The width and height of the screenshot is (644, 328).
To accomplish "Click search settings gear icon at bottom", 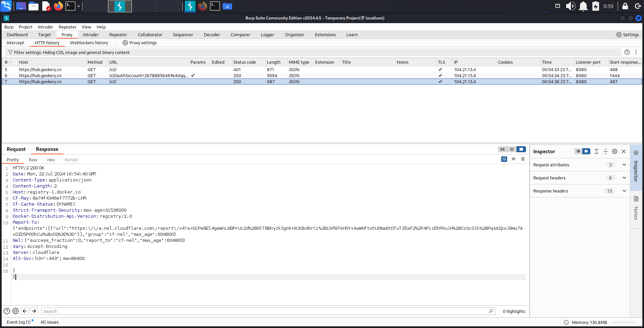I will pyautogui.click(x=15, y=311).
